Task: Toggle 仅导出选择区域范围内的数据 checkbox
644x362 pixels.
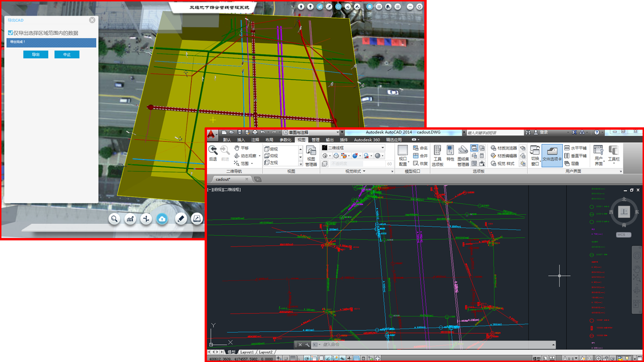Action: coord(10,33)
